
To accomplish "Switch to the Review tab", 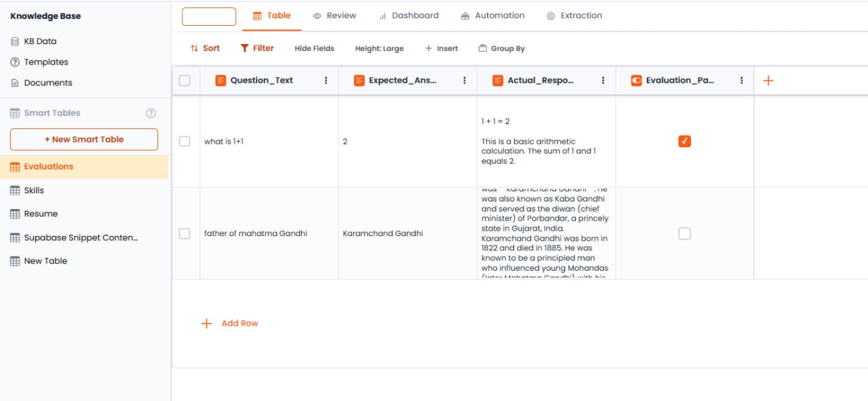I will tap(334, 15).
